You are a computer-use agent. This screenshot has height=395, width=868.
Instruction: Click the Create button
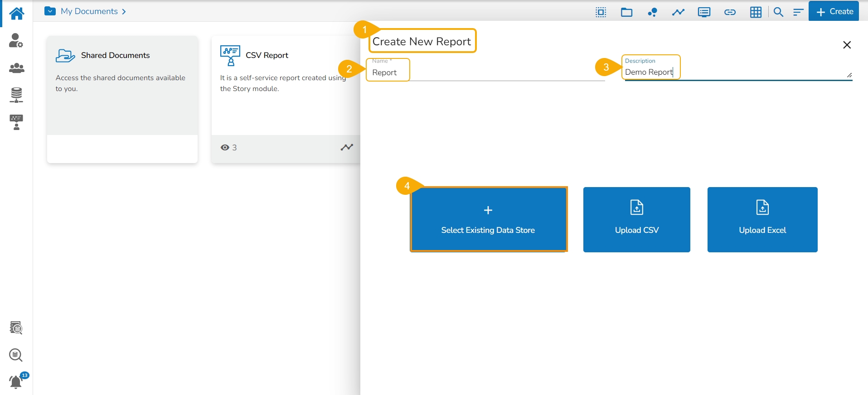[834, 12]
